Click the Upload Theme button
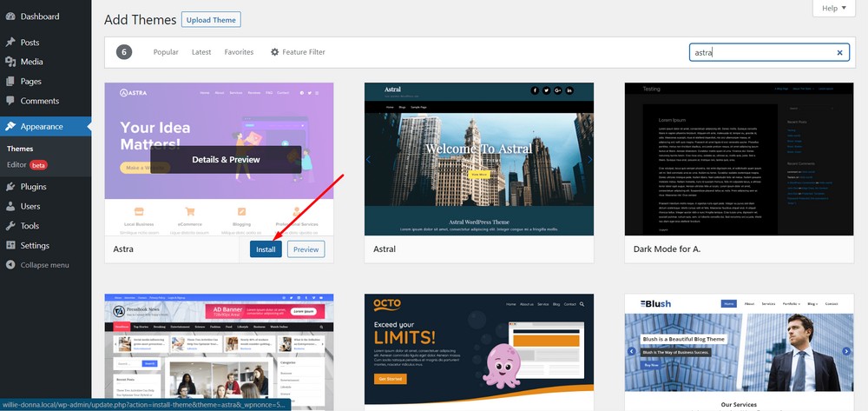The image size is (868, 411). pyautogui.click(x=211, y=20)
